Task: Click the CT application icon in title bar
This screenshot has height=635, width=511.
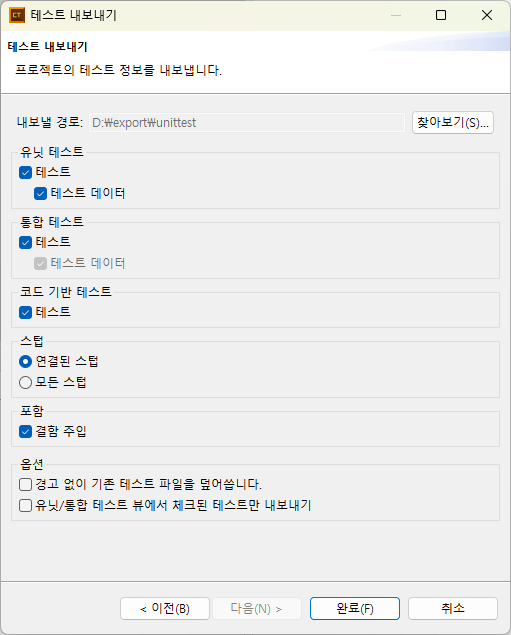Action: pos(17,15)
